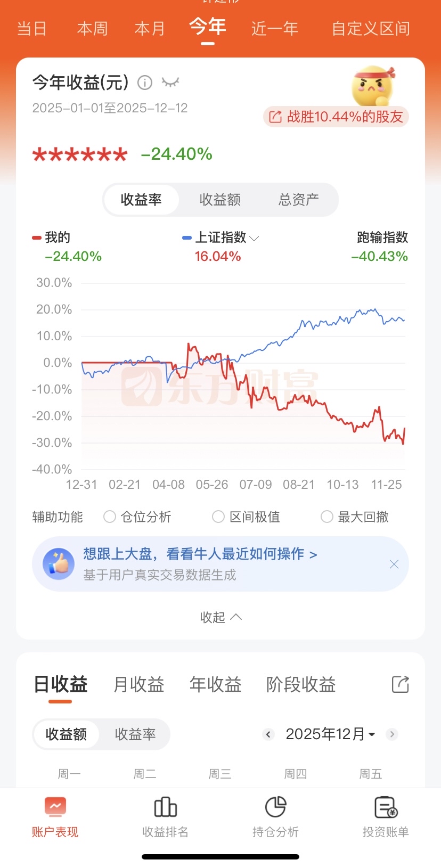Image resolution: width=441 pixels, height=868 pixels.
Task: Share the daily returns section
Action: (400, 684)
